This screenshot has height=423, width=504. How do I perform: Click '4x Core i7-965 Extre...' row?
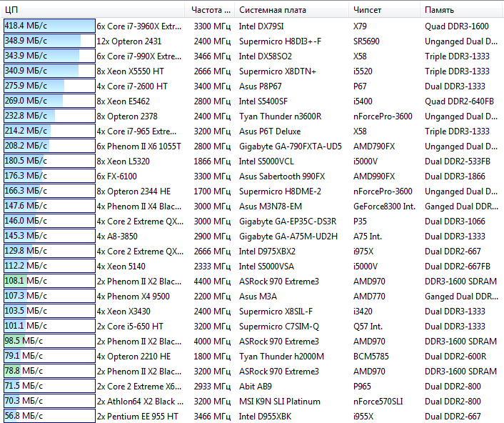pos(136,131)
